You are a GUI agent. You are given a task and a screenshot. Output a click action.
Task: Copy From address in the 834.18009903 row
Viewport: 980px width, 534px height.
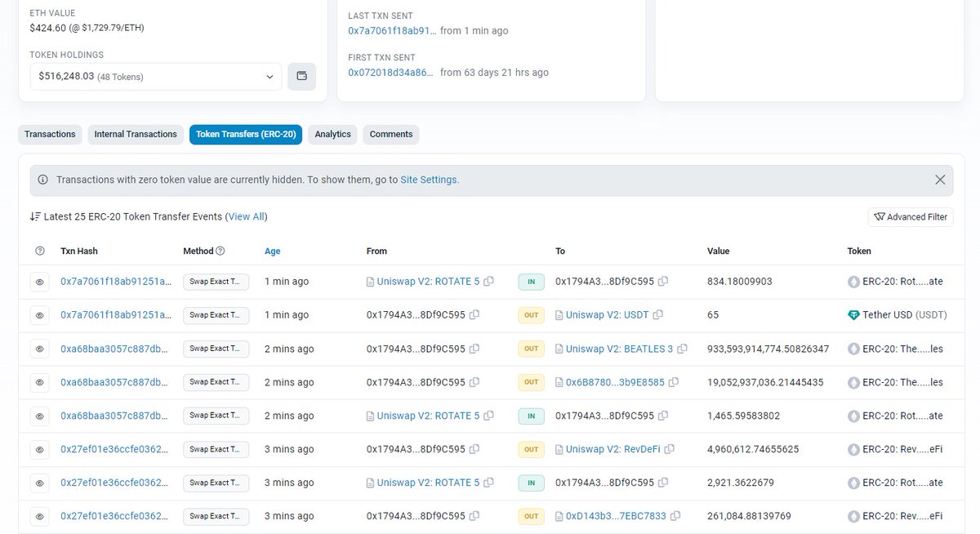pos(488,282)
